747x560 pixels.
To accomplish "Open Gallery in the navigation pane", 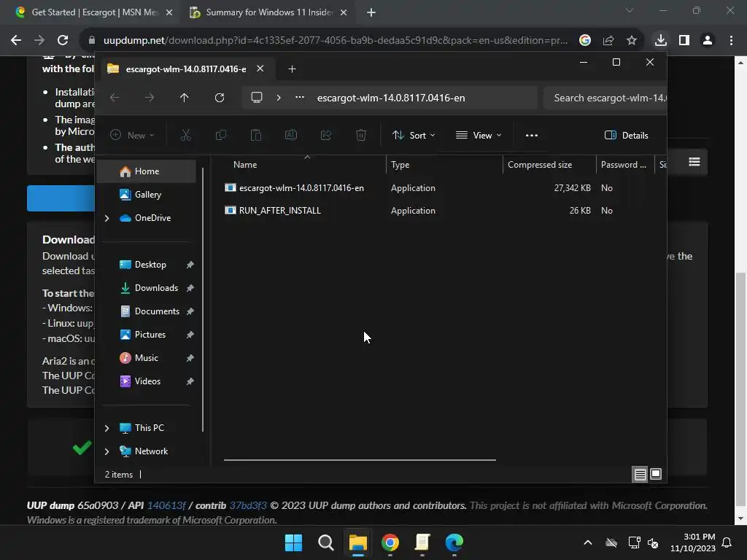I will 146,194.
